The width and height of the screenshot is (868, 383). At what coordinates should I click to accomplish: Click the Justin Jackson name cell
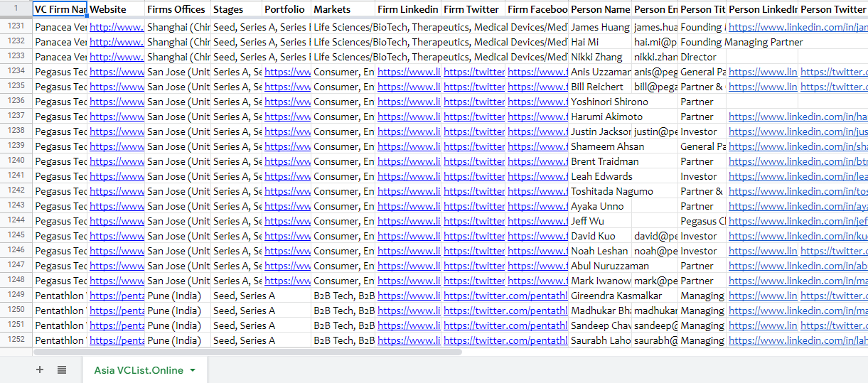(601, 131)
